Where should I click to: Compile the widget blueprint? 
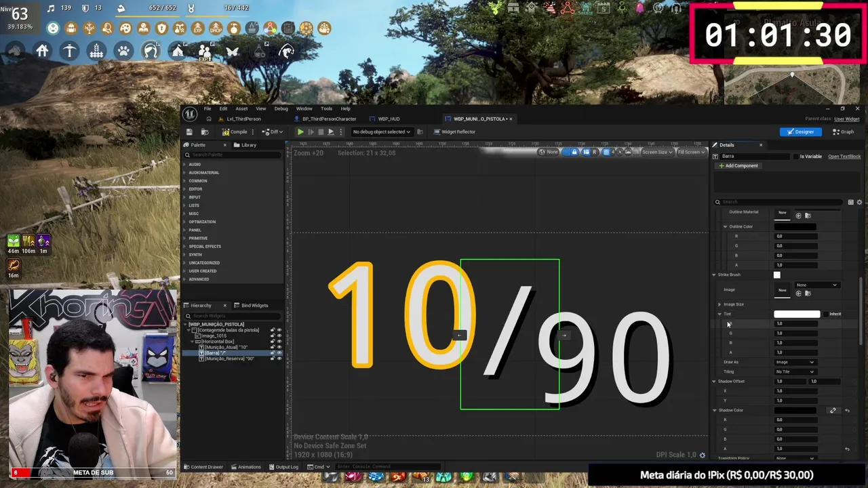(x=236, y=132)
